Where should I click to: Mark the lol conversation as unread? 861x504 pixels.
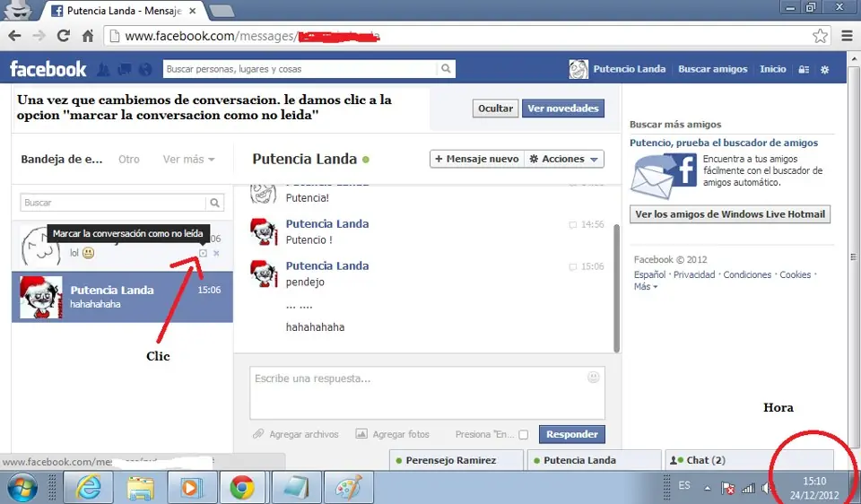[x=203, y=253]
